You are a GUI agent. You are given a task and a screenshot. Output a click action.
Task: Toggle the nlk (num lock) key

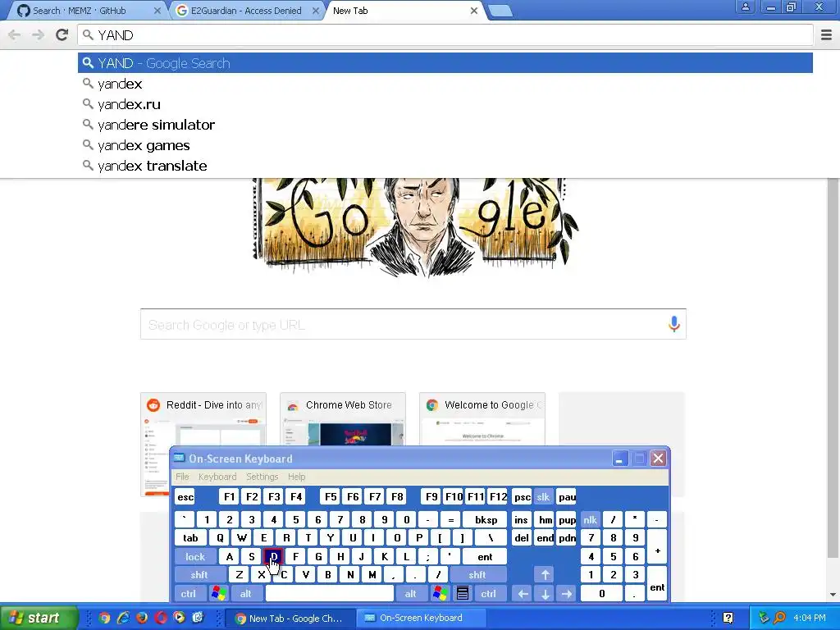pos(590,519)
